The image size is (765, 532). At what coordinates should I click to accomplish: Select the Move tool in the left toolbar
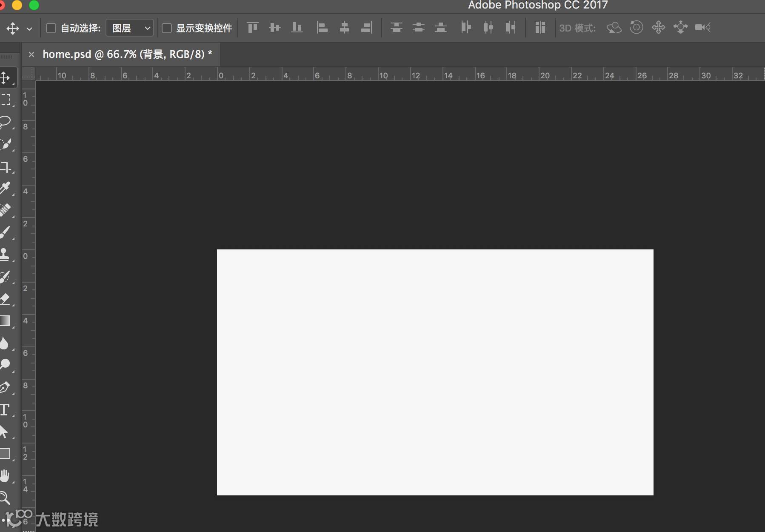pos(6,77)
